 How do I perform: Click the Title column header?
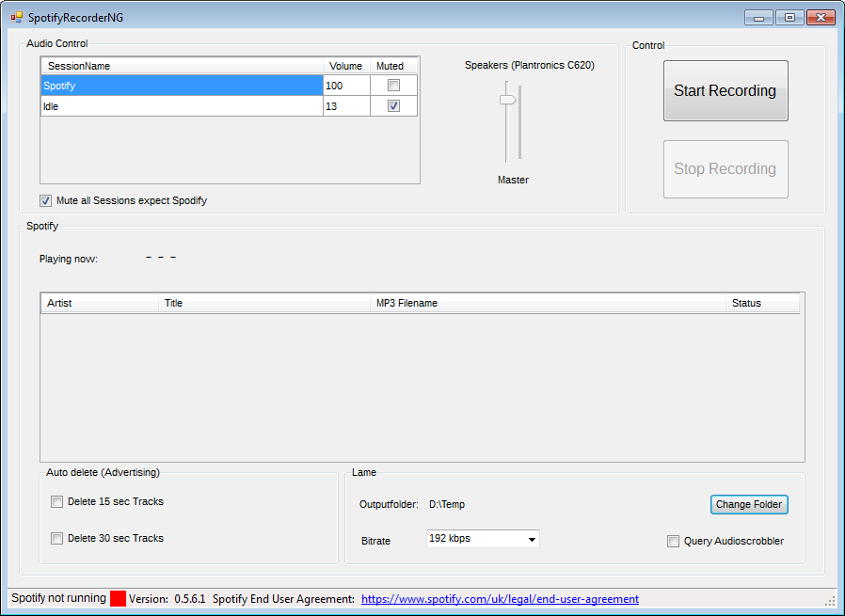point(264,303)
